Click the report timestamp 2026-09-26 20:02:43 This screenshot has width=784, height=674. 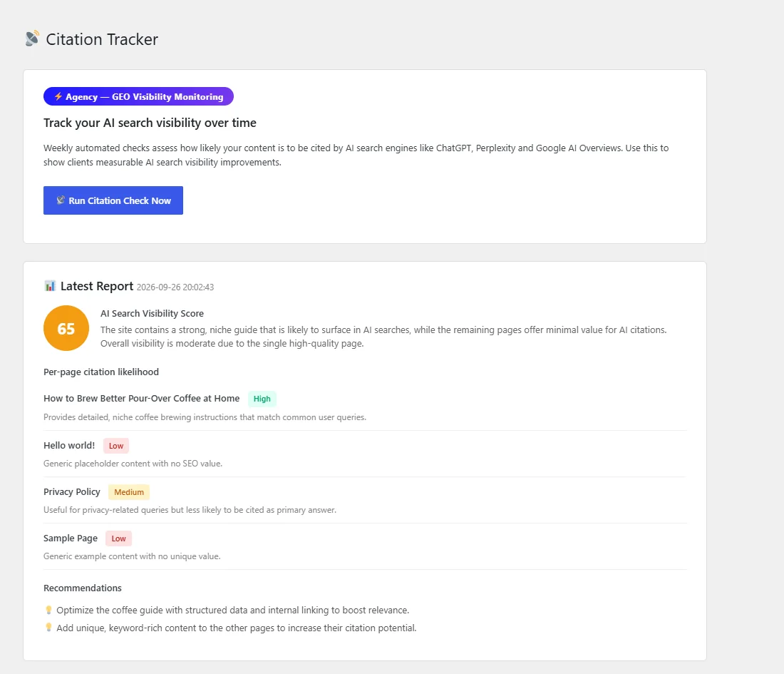(x=175, y=287)
